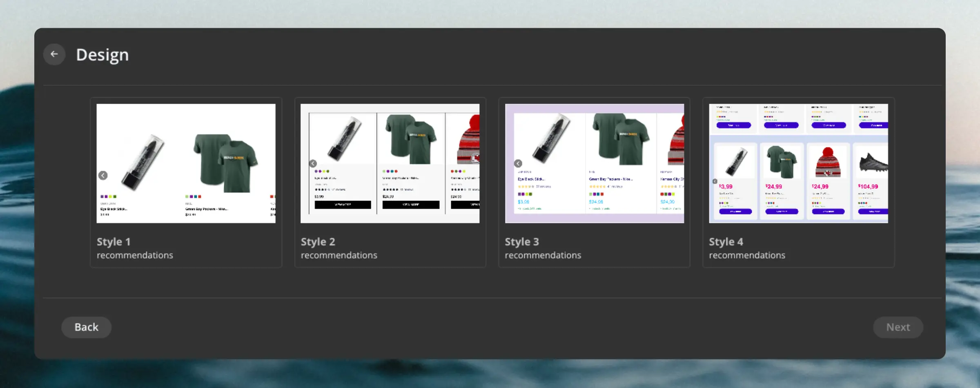This screenshot has width=980, height=388.
Task: Click the Style 3 title text
Action: point(521,242)
